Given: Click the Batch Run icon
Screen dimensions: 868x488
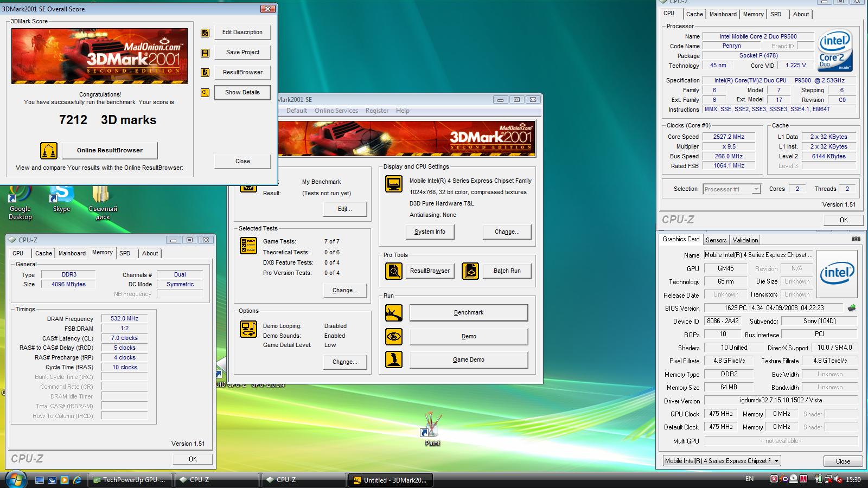Looking at the screenshot, I should [x=470, y=271].
